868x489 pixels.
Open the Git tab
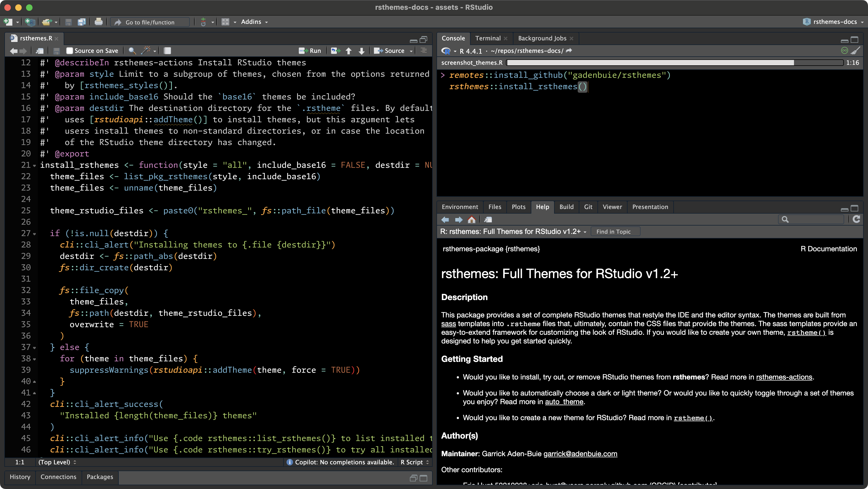pos(588,207)
